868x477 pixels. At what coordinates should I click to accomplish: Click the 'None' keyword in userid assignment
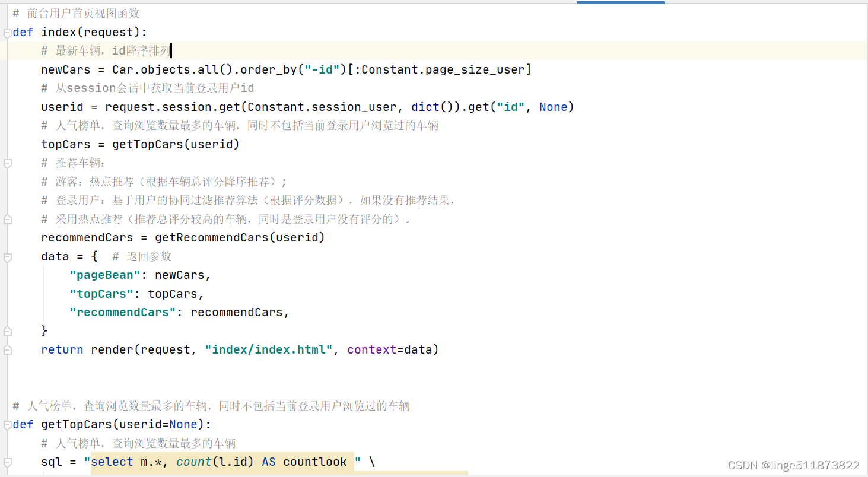[x=554, y=107]
